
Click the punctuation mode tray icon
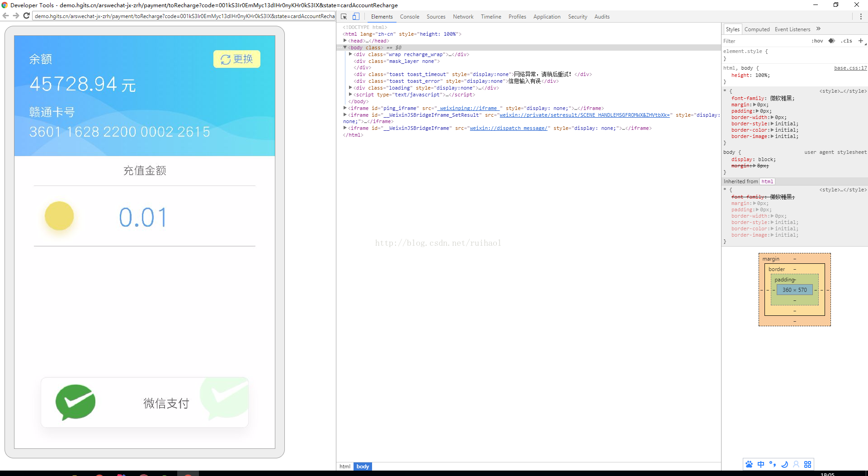[x=773, y=464]
